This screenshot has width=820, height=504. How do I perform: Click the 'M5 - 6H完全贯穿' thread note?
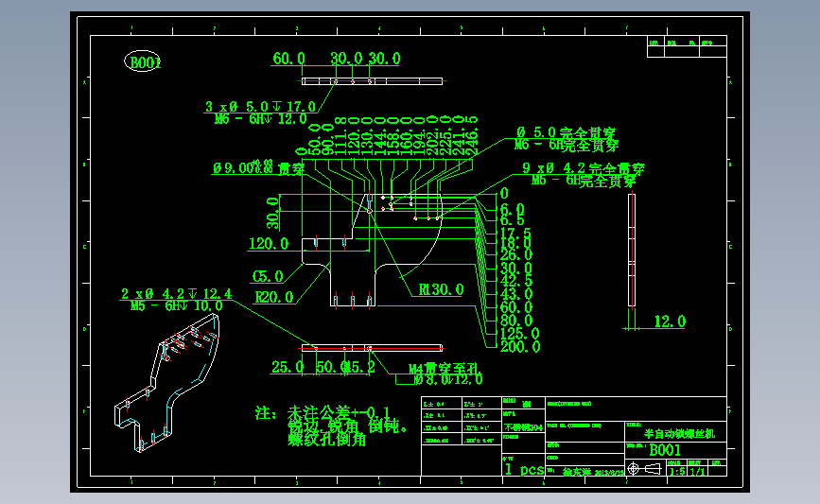(584, 181)
